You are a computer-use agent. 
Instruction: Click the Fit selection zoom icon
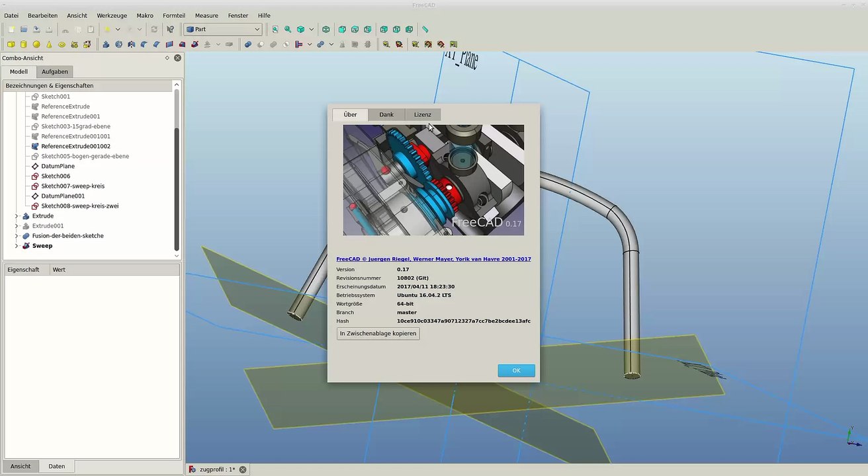click(288, 29)
